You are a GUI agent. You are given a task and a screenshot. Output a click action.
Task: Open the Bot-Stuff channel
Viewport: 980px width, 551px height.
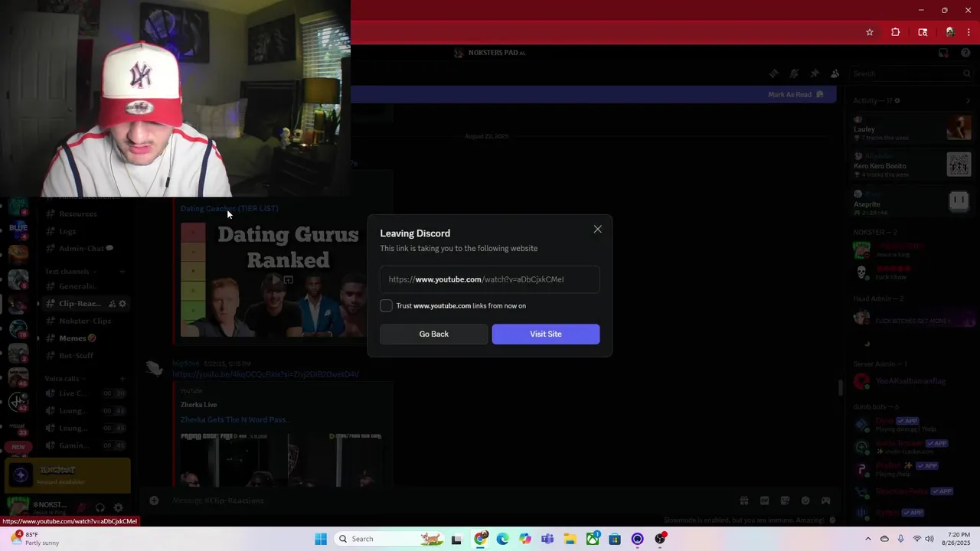76,355
